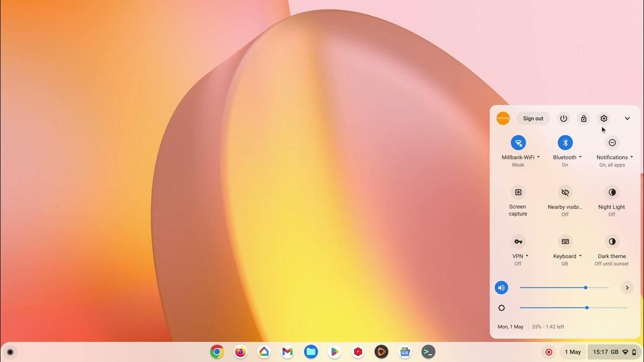Expand the Millbank-WiFi network list
The image size is (644, 362).
pyautogui.click(x=521, y=157)
